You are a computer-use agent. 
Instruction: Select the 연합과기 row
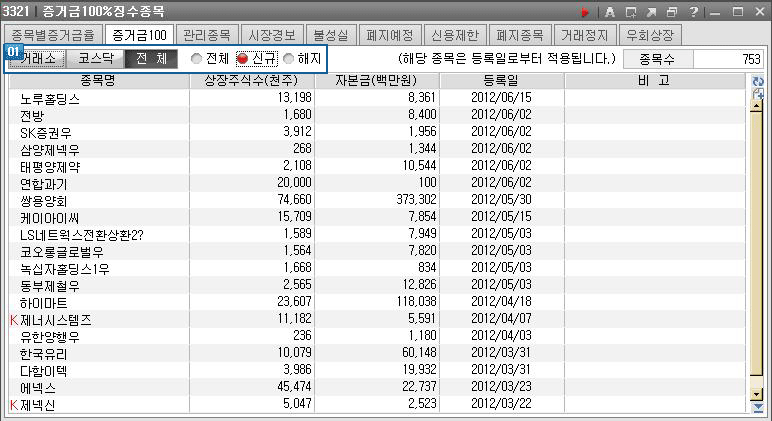tap(377, 183)
